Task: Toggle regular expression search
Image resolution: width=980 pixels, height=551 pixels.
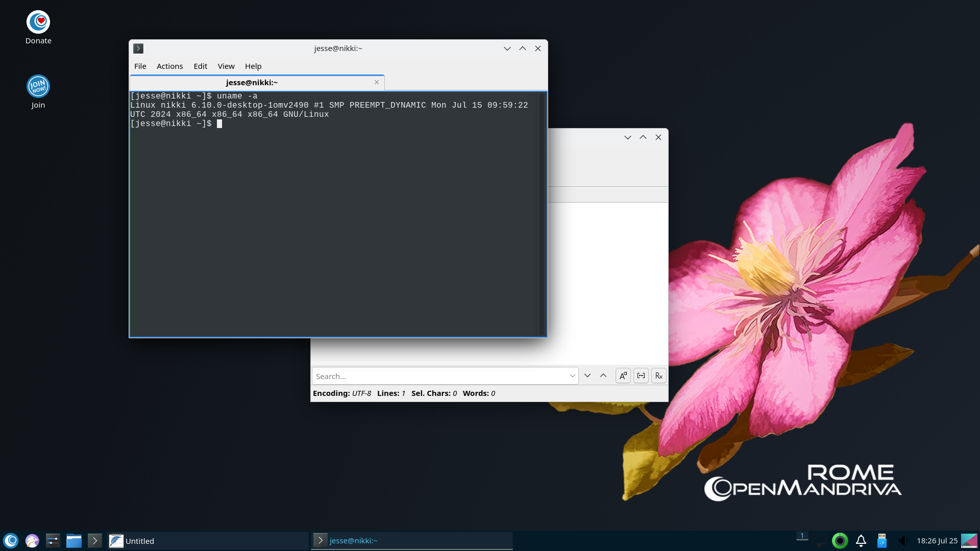Action: click(659, 375)
